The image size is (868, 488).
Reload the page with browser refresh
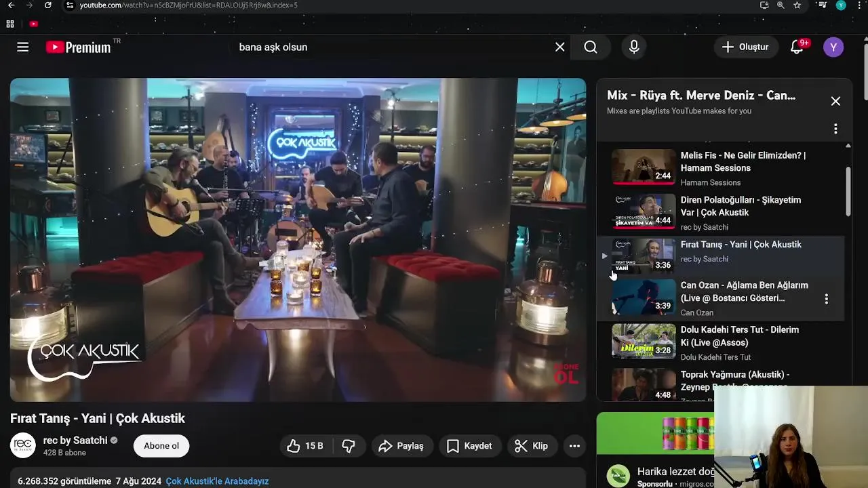tap(47, 5)
